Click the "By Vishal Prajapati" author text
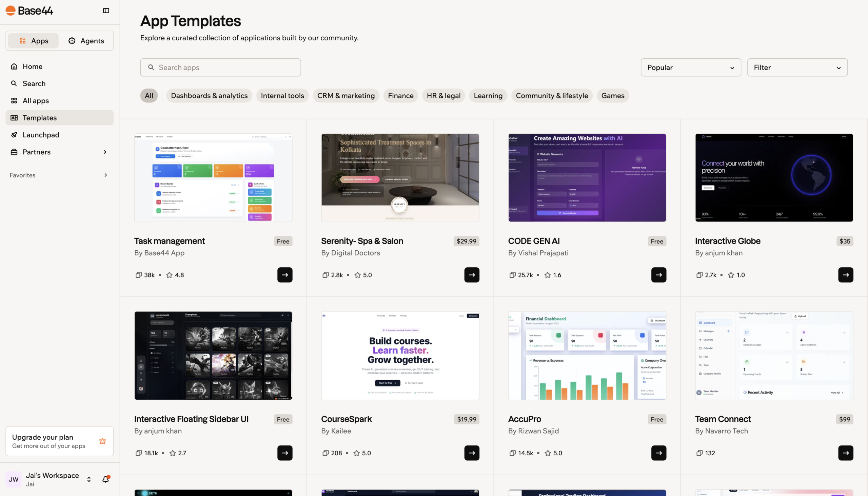Screen dimensions: 868x496 coord(538,253)
